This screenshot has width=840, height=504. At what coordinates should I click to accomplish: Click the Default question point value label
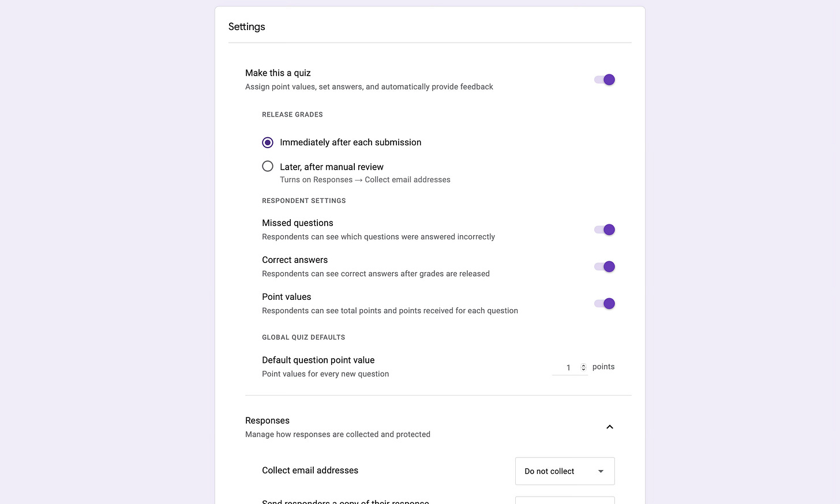tap(318, 360)
